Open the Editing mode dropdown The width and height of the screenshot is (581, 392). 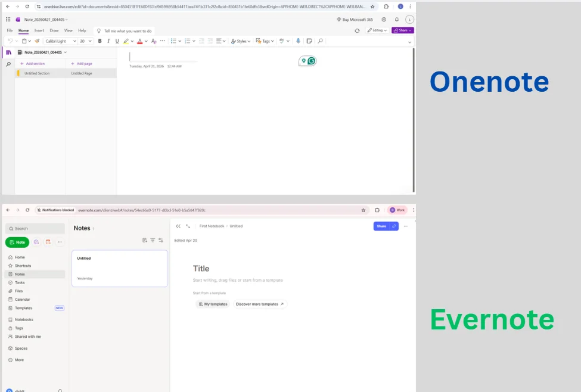pos(377,30)
